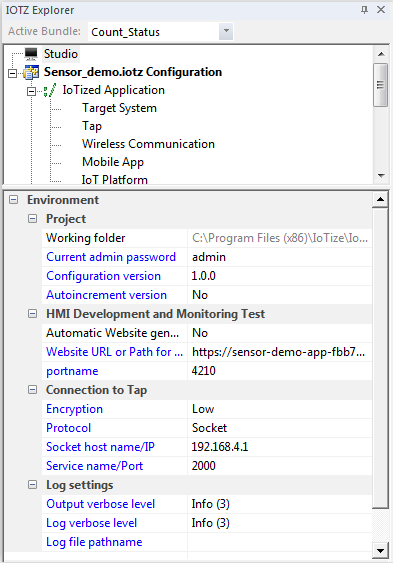Click the tree view scroll up arrow
Image resolution: width=393 pixels, height=563 pixels.
pyautogui.click(x=381, y=54)
